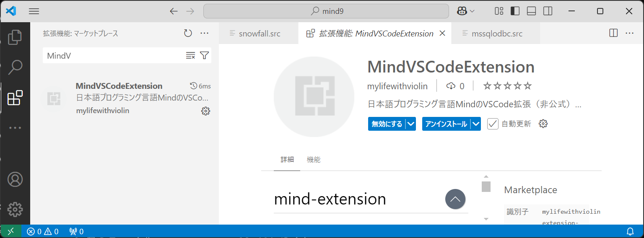Screen dimensions: 644x238
Task: Open gear menu for MindVSCodeExtension list item
Action: (x=205, y=111)
